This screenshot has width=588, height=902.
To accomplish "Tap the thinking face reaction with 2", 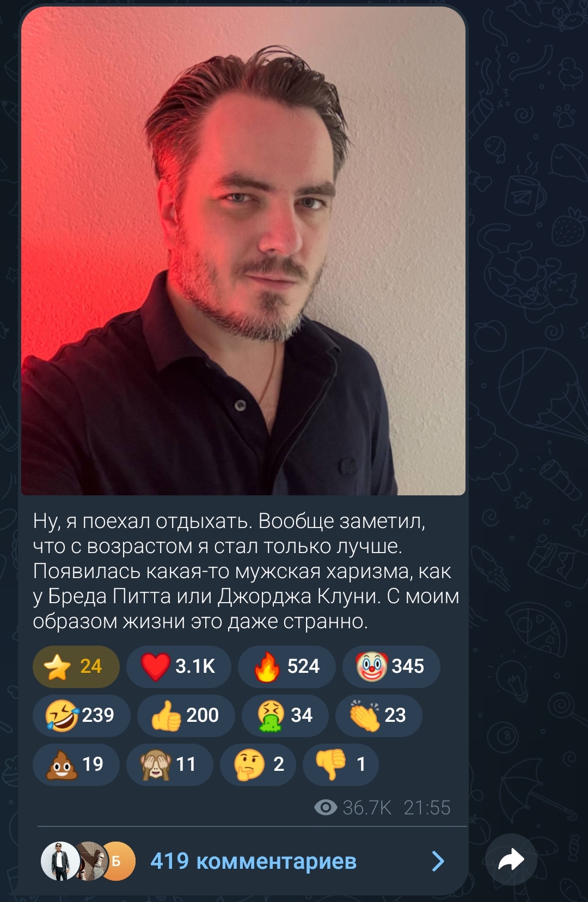I will pos(258,764).
